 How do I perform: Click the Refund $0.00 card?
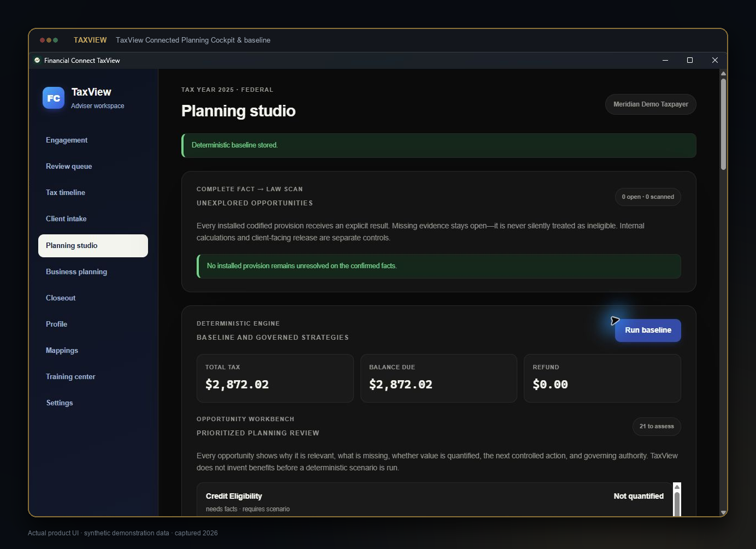[x=603, y=379]
